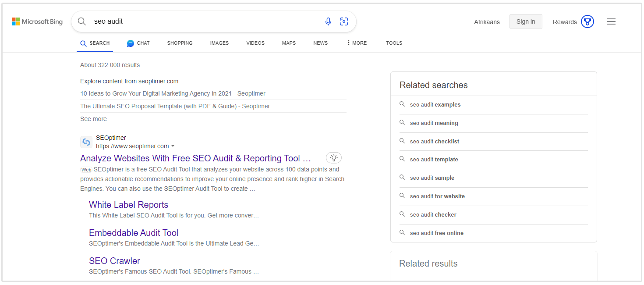Viewport: 644px width, 285px height.
Task: Open the Rewards trophy icon
Action: 587,21
